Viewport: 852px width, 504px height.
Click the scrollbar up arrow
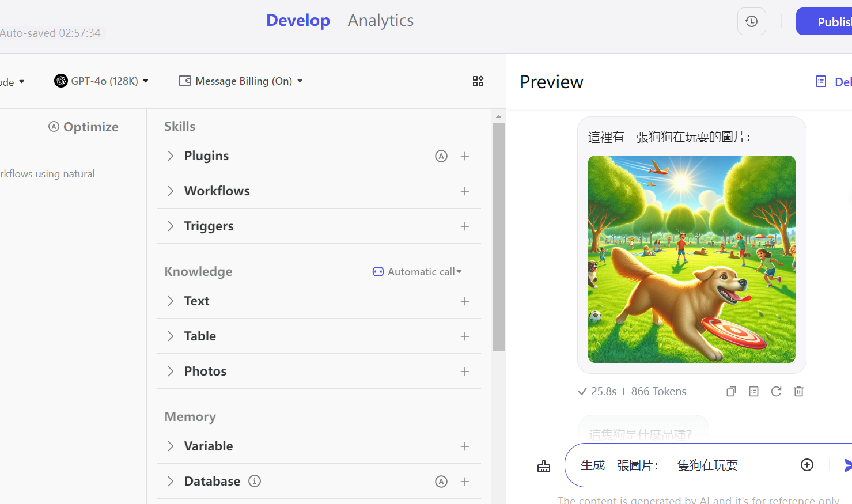498,116
